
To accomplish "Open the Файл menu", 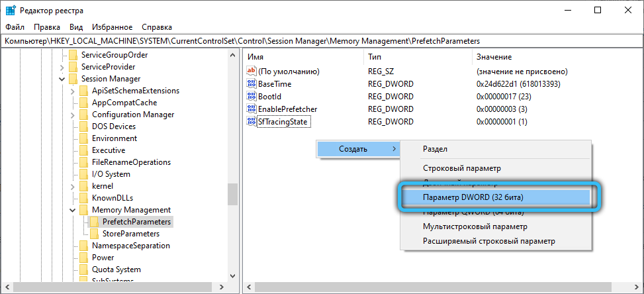I will click(15, 27).
